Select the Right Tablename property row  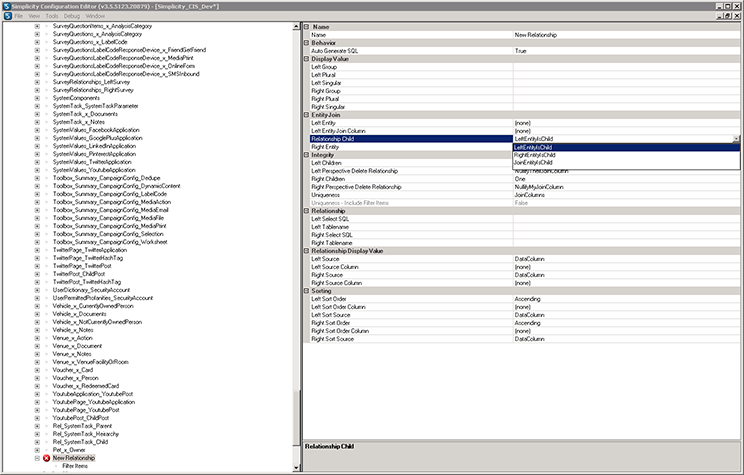pyautogui.click(x=525, y=243)
